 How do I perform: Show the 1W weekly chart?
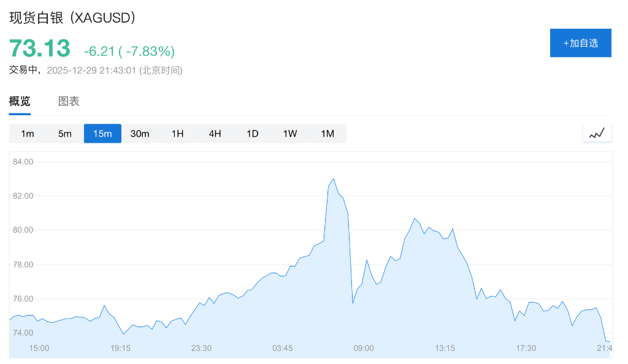[x=290, y=134]
